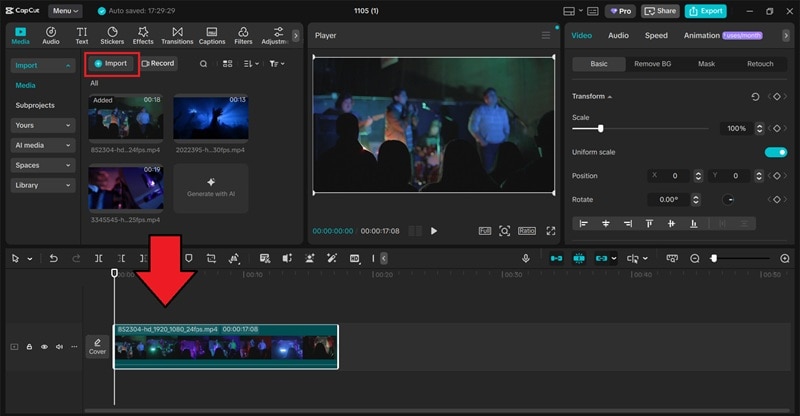
Task: Open the media sort dropdown
Action: pos(251,64)
